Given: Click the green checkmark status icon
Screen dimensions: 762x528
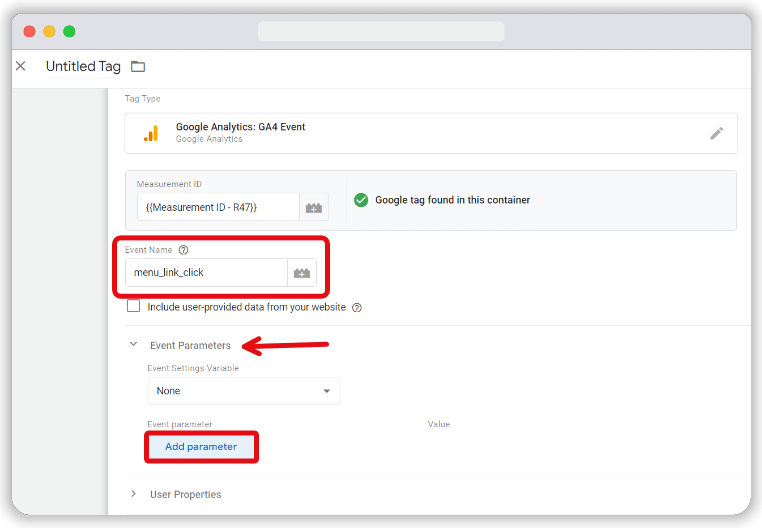Looking at the screenshot, I should click(361, 200).
